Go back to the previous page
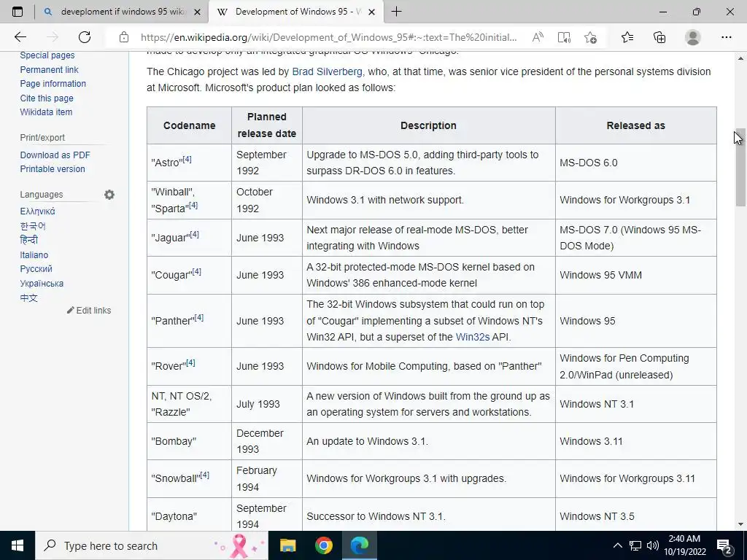Image resolution: width=747 pixels, height=560 pixels. 20,37
